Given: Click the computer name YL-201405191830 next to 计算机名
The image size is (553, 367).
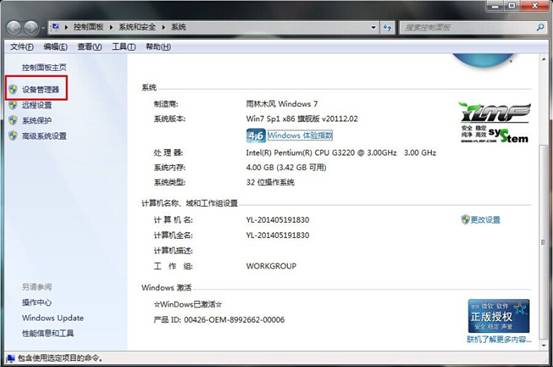Looking at the screenshot, I should tap(278, 220).
